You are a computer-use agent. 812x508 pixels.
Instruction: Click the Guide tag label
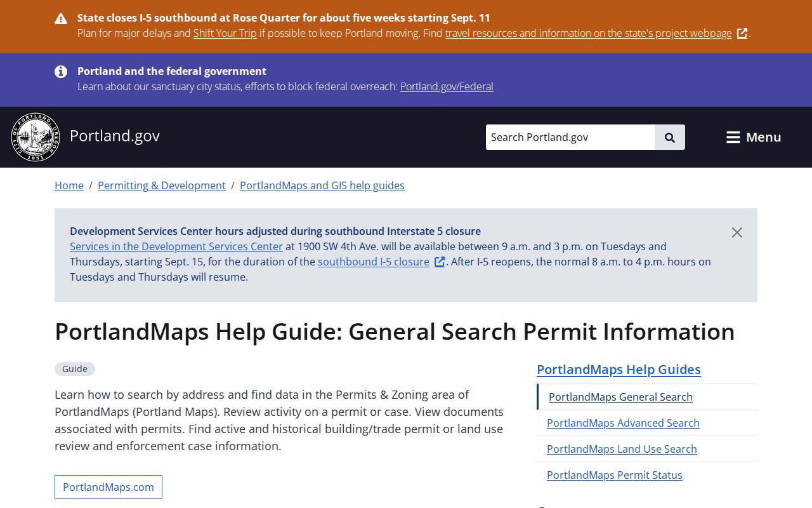pos(75,369)
